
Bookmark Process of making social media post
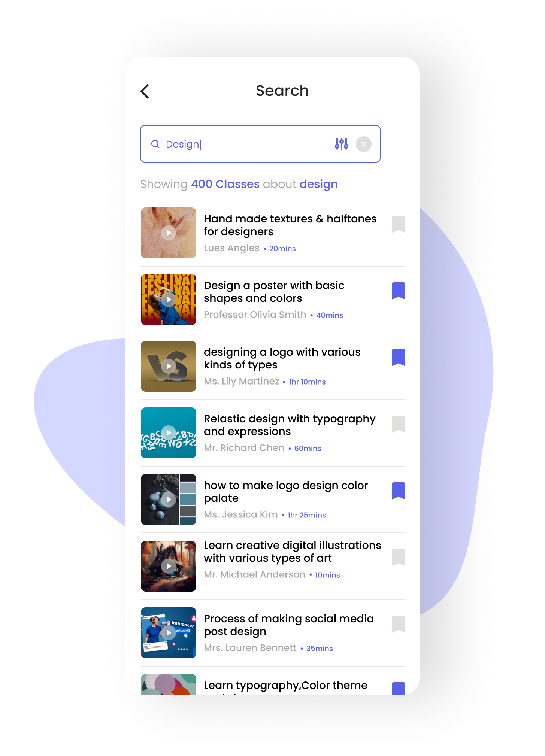398,624
